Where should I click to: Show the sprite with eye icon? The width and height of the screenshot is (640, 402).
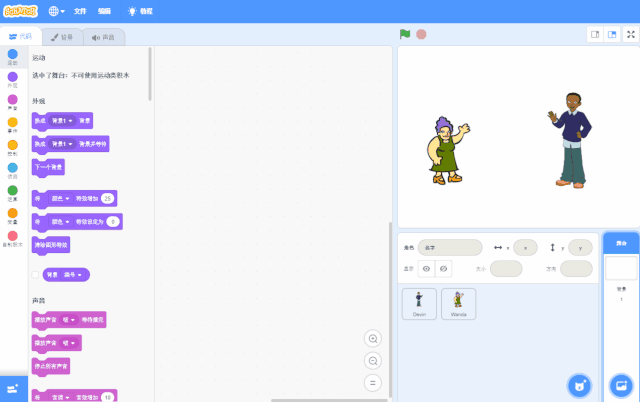pyautogui.click(x=427, y=269)
